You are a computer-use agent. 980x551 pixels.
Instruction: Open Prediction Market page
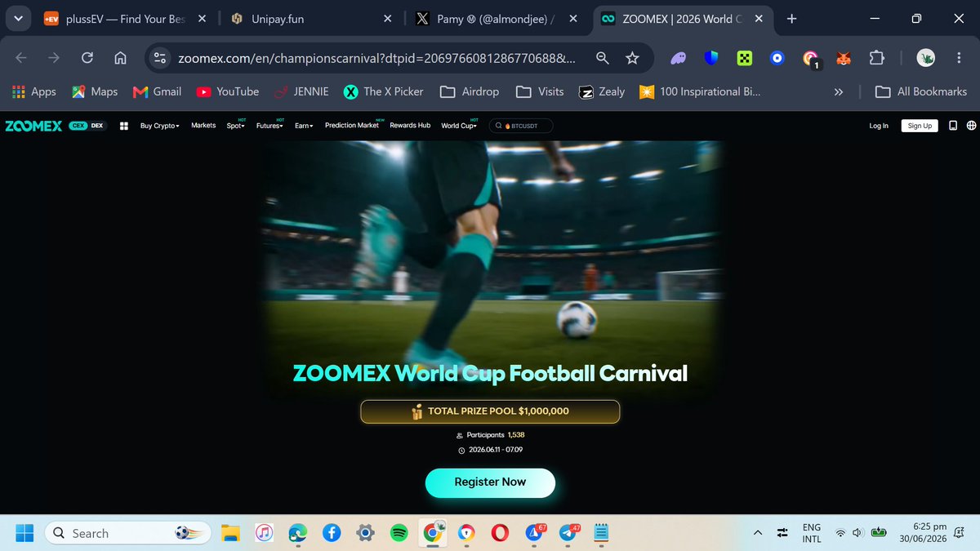coord(352,126)
